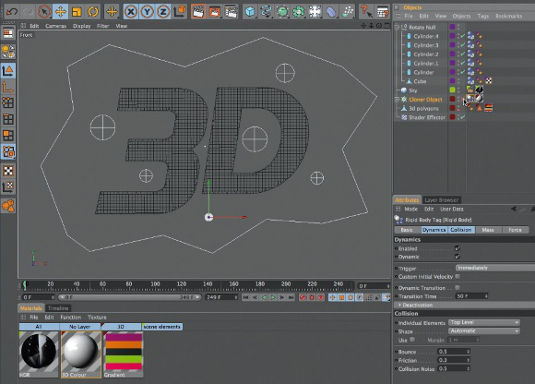
Task: Collapse the Cloner Object hierarchy
Action: pos(396,100)
